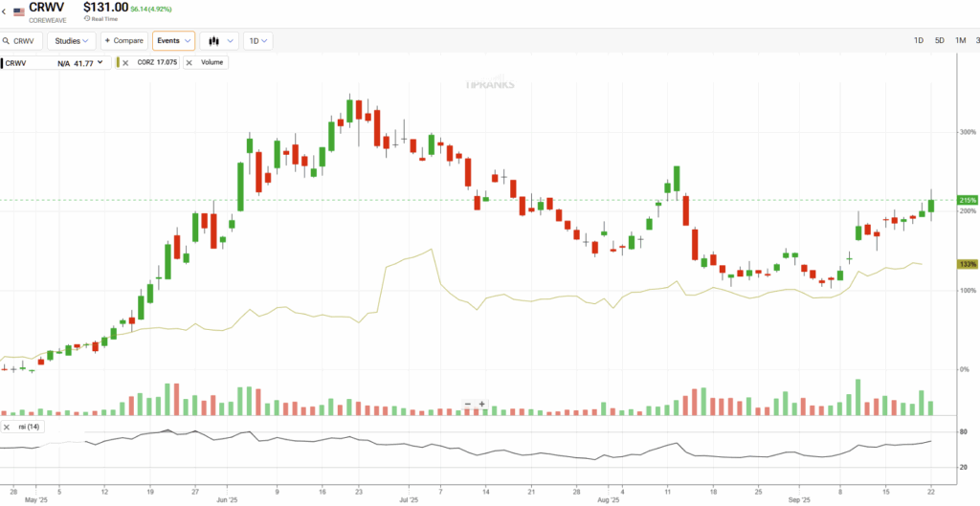The height and width of the screenshot is (506, 980).
Task: Click the Sep '25 axis label
Action: tap(799, 501)
